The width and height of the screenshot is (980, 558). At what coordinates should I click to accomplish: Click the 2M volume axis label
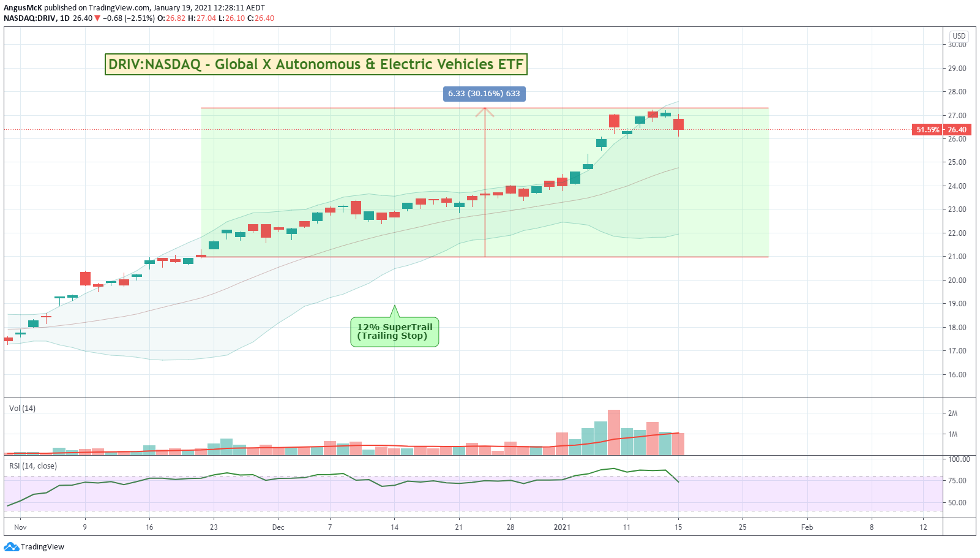[x=952, y=413]
